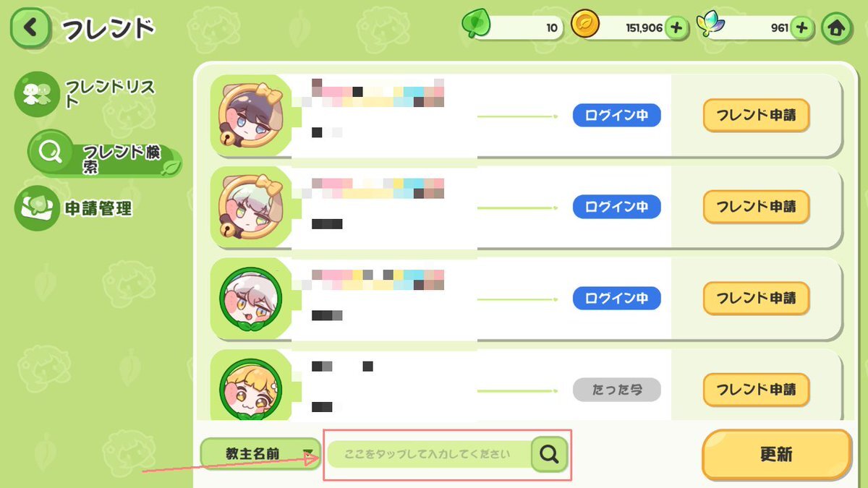Screen dimensions: 868x488
Task: Select the blonde player's avatar in fourth row
Action: pos(250,390)
